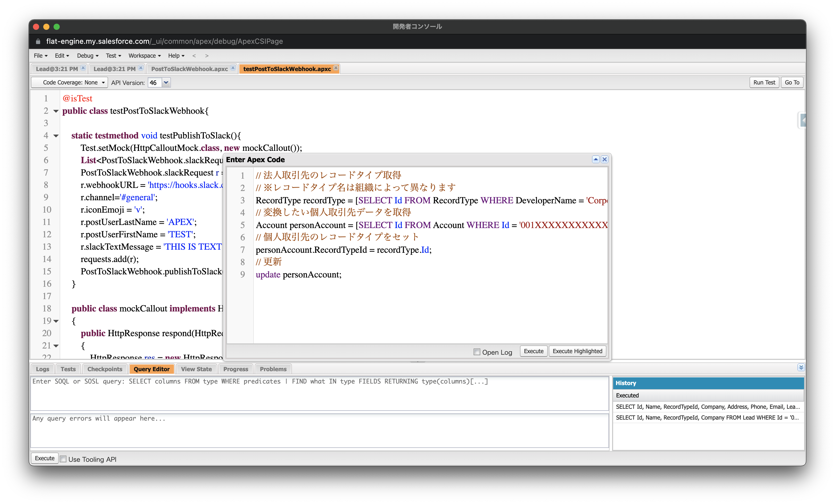Switch to the PostToSlackWebhook.apxc tab
This screenshot has width=835, height=504.
[189, 69]
